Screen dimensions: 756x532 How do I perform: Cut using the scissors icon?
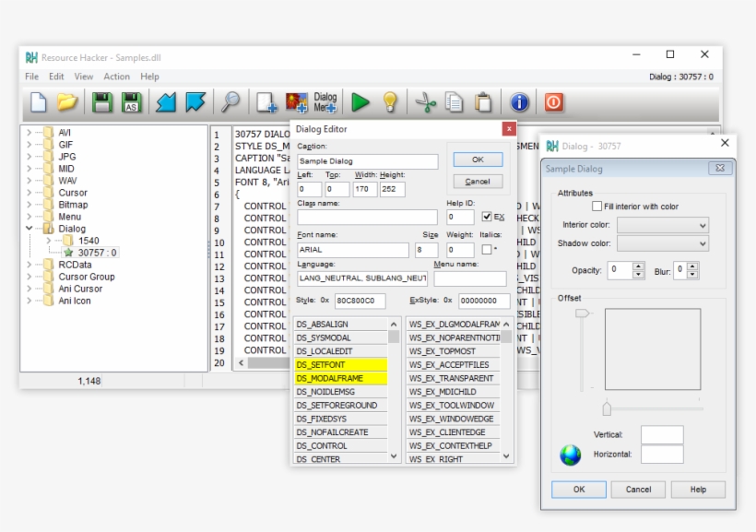tap(425, 102)
